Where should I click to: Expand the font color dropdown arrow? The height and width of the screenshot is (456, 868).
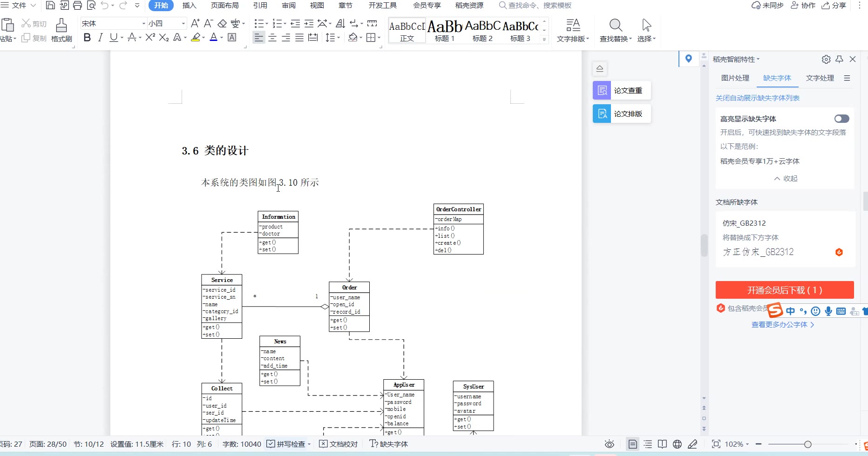click(x=222, y=38)
